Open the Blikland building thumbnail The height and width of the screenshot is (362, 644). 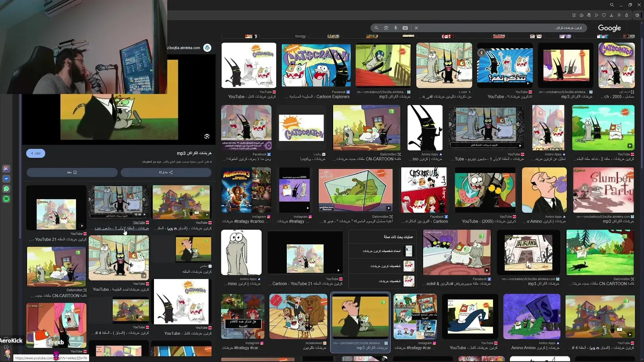tap(528, 253)
